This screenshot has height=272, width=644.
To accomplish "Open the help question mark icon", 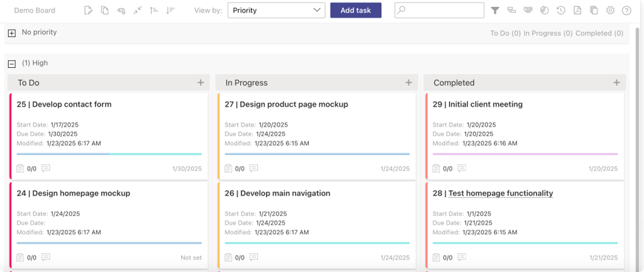I will pyautogui.click(x=626, y=11).
